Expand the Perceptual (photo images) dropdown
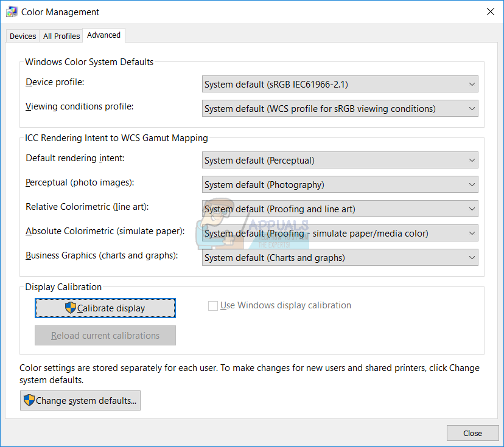Screen dimensions: 504x447 [x=340, y=185]
